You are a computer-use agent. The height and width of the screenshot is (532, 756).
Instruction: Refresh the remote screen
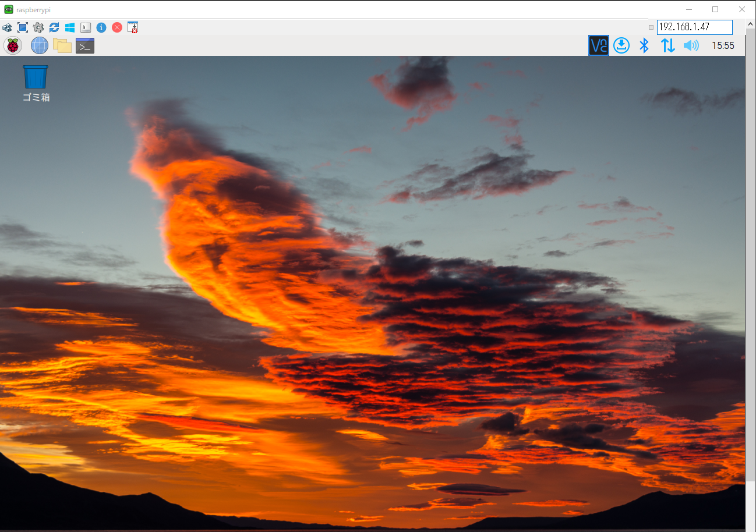click(x=54, y=27)
